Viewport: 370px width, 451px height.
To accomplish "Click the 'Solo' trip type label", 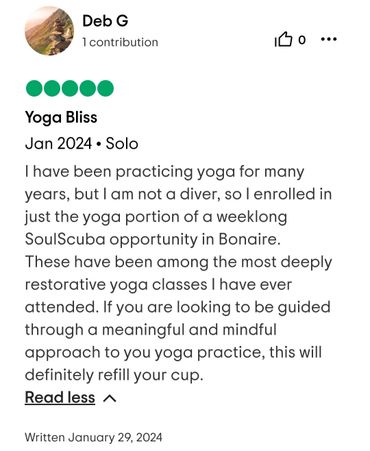I will click(122, 144).
